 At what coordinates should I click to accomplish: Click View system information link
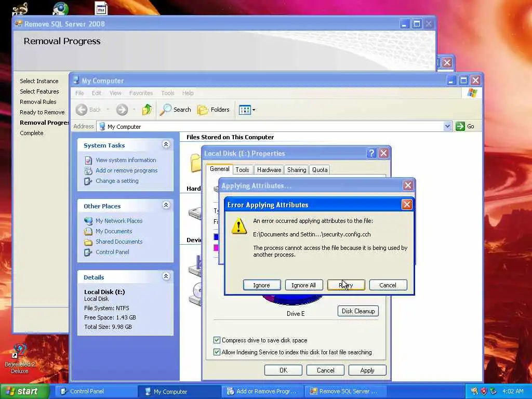126,160
